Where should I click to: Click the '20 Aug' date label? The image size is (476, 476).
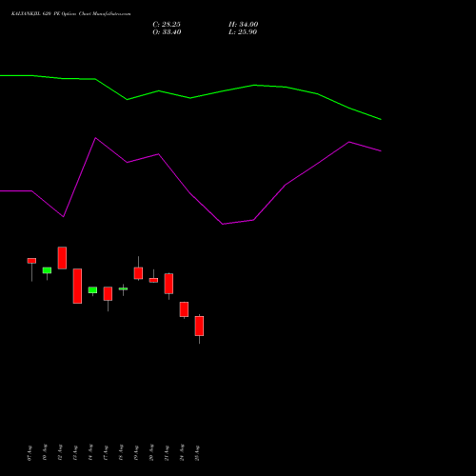(151, 453)
